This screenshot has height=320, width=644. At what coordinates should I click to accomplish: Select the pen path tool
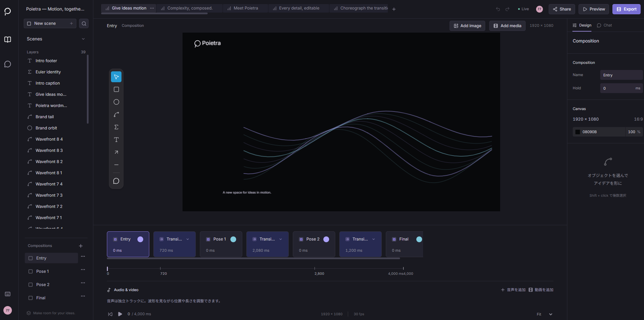(116, 114)
